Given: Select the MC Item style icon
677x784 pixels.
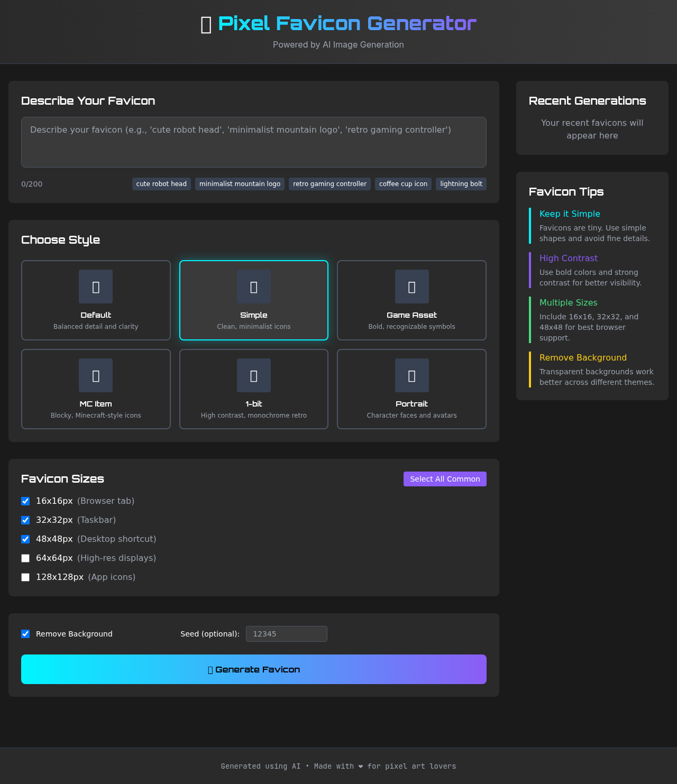Looking at the screenshot, I should (96, 375).
